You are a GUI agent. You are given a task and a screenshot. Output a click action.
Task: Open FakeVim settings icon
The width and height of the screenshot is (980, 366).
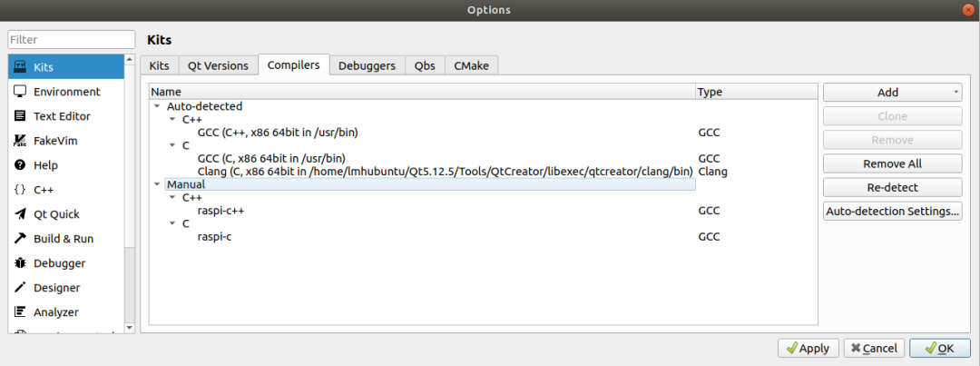coord(20,141)
